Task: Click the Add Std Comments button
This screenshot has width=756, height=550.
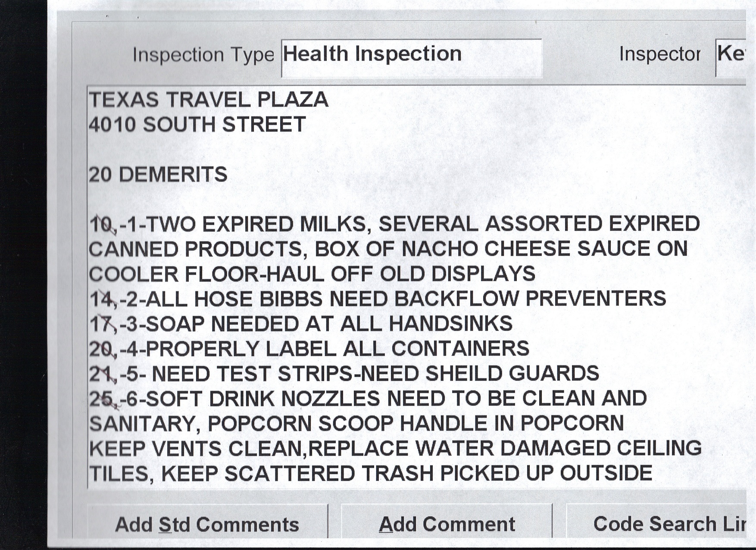Action: (207, 524)
